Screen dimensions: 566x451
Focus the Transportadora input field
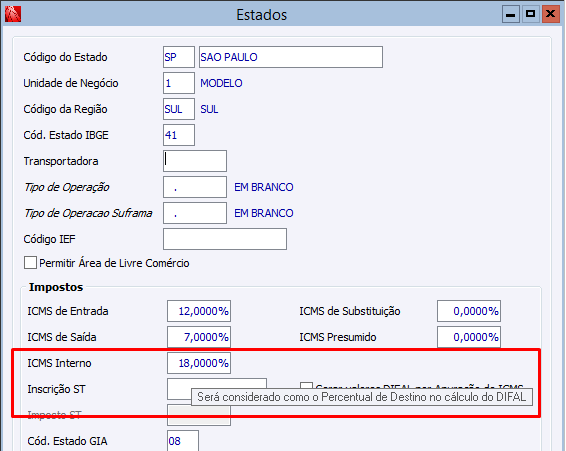pos(195,161)
